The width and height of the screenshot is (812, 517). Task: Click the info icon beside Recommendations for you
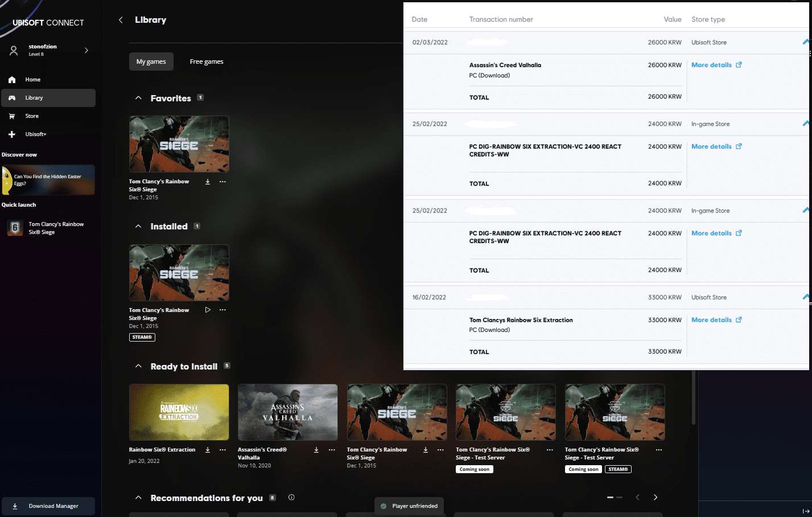pos(291,497)
